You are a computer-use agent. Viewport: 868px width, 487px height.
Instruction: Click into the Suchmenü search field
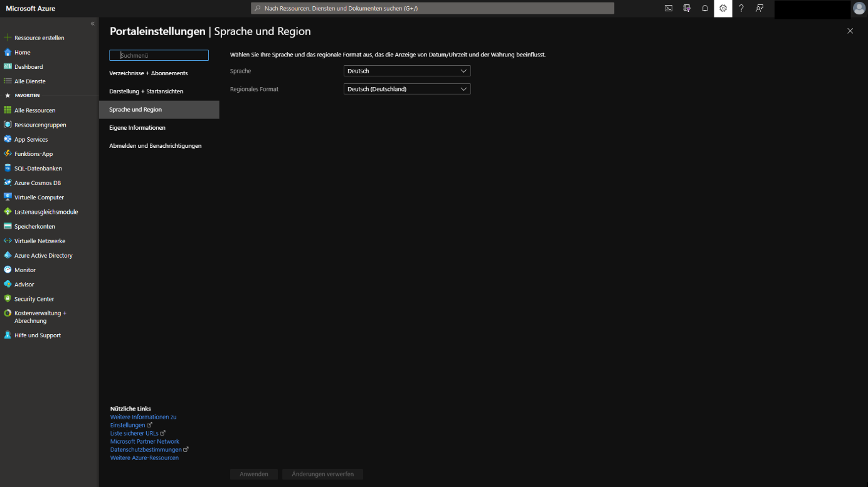tap(159, 55)
